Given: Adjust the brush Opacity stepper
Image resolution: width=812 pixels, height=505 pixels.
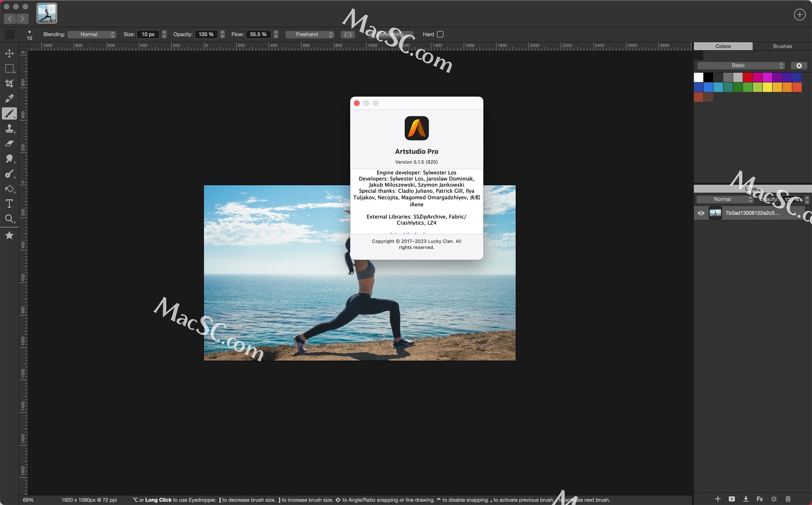Looking at the screenshot, I should 222,35.
